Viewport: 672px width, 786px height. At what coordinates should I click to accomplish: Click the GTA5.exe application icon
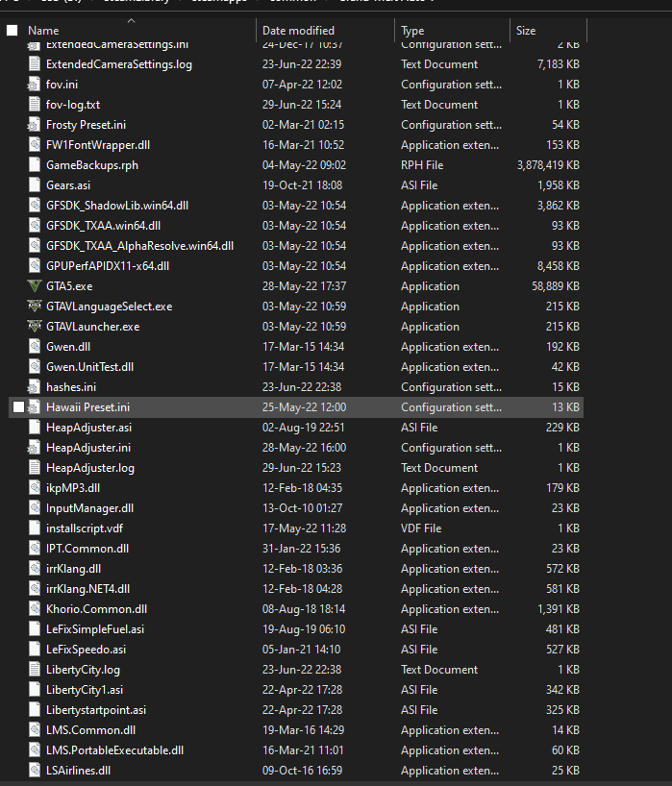pos(36,286)
